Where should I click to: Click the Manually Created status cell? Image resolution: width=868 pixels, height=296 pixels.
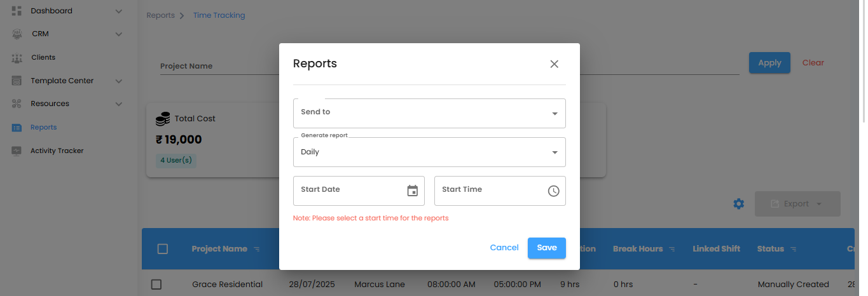point(794,285)
